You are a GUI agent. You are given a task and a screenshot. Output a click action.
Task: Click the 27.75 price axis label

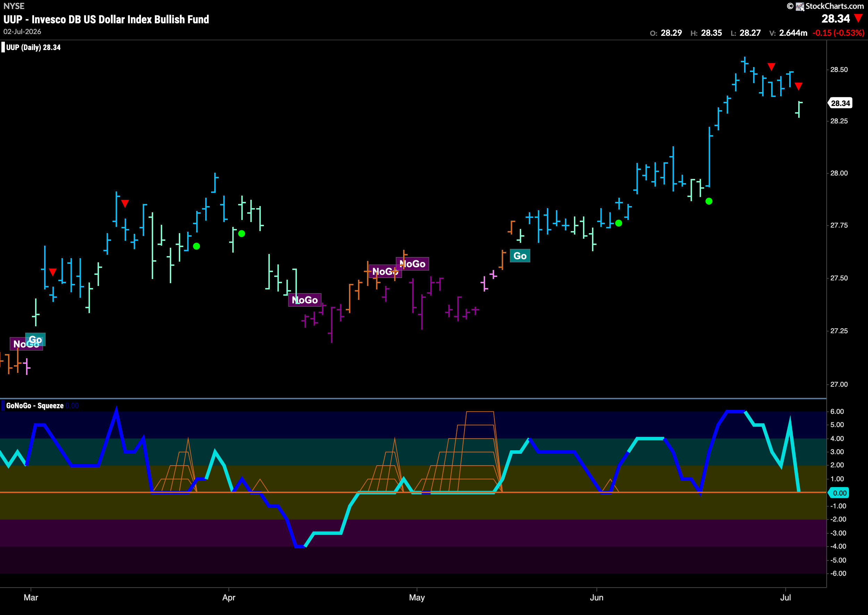839,225
